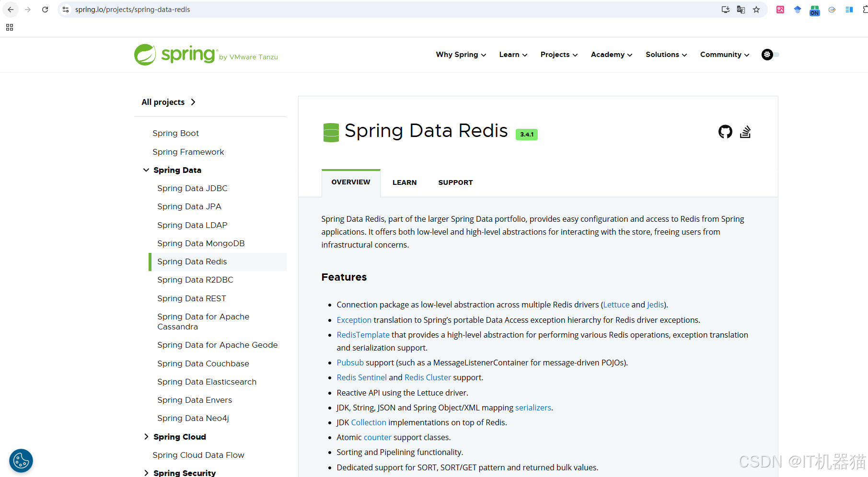The width and height of the screenshot is (868, 477).
Task: Open Spring Framework in the sidebar
Action: (188, 152)
